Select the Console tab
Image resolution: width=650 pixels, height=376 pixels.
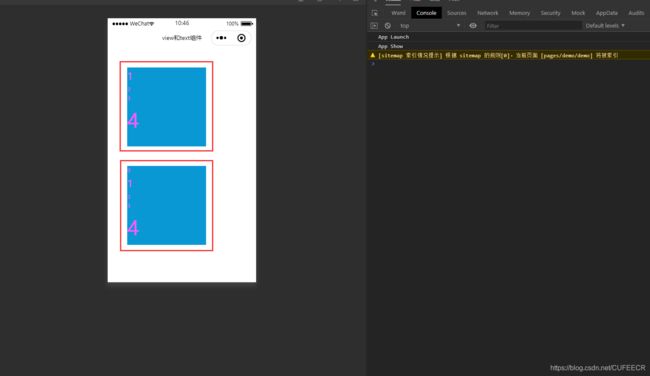[x=426, y=13]
